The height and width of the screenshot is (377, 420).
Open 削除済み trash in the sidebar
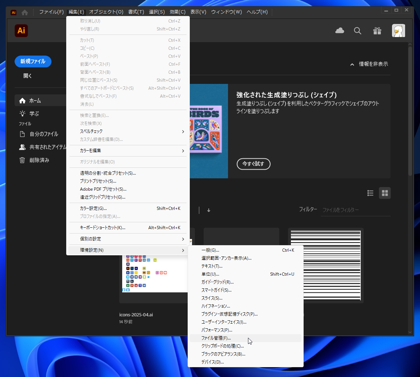coord(34,160)
